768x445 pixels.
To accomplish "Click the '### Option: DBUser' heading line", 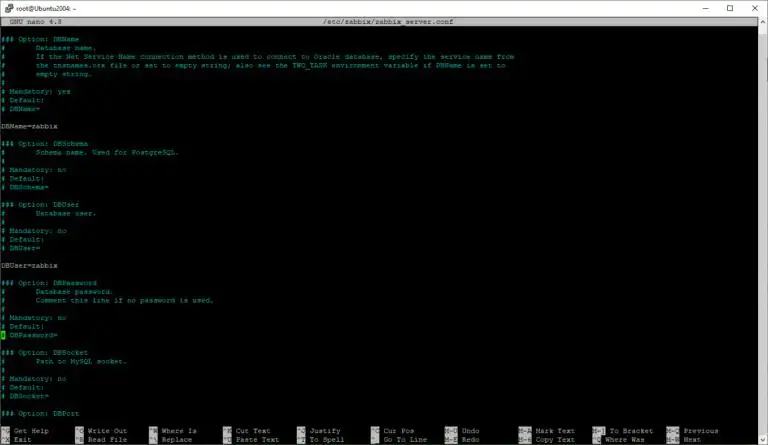I will point(40,205).
